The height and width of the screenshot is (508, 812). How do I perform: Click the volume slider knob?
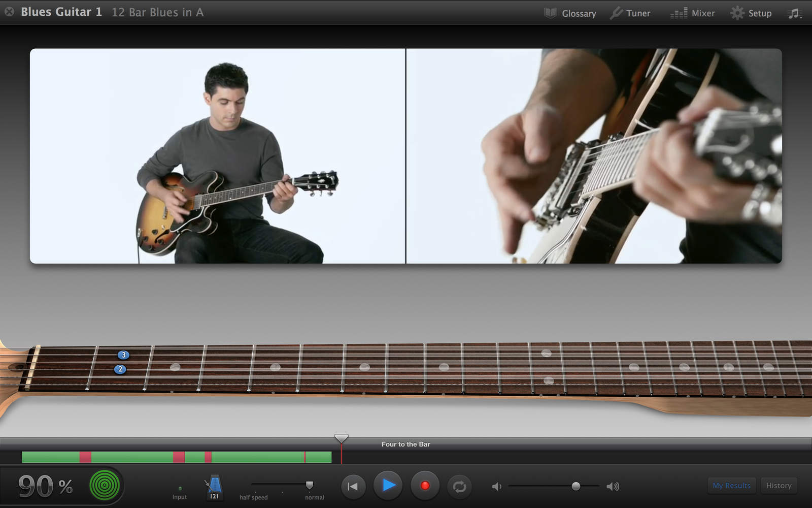[576, 486]
